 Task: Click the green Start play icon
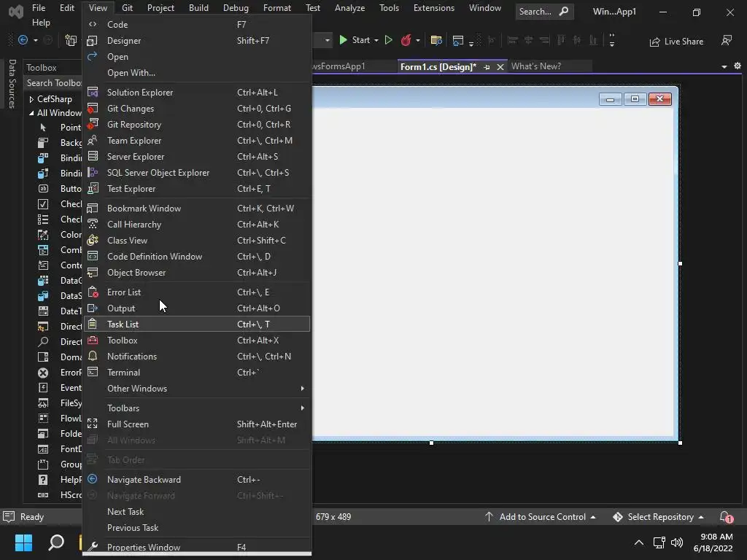click(343, 40)
